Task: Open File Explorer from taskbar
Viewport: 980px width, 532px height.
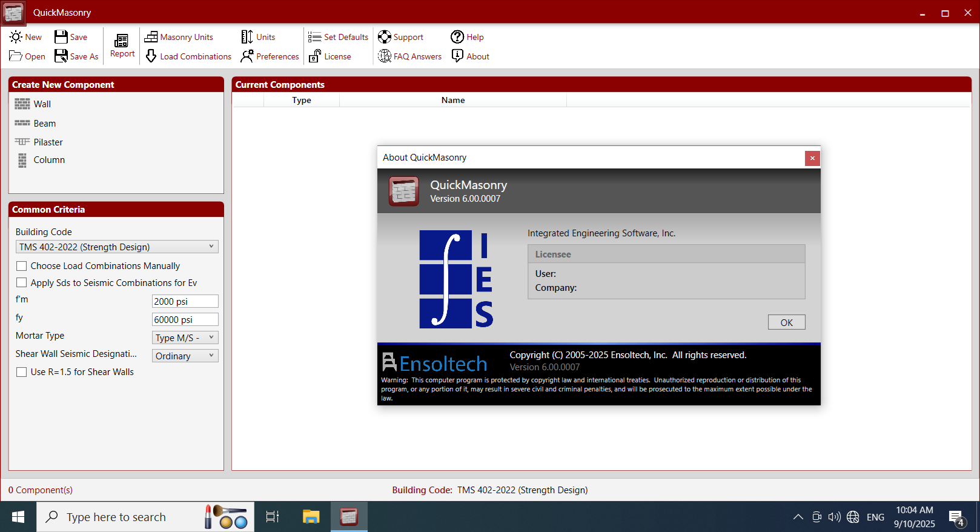Action: (x=311, y=517)
